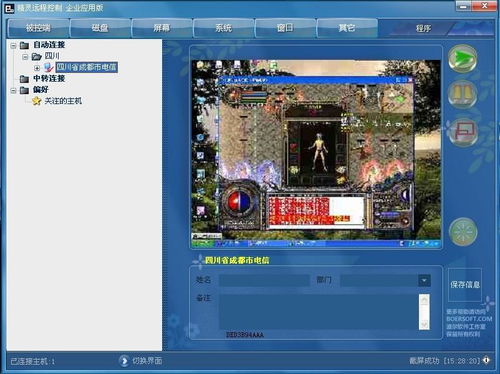
Task: Open the 部门 dropdown arrow
Action: pyautogui.click(x=424, y=281)
